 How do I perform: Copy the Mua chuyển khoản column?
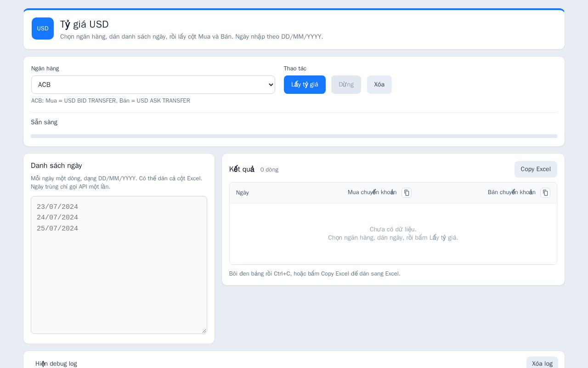tap(407, 193)
